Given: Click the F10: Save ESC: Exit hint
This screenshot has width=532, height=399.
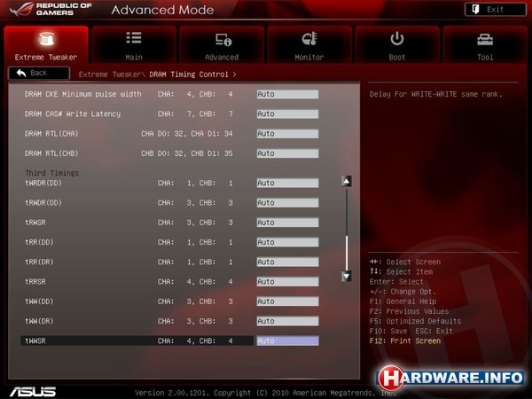Looking at the screenshot, I should click(x=411, y=331).
